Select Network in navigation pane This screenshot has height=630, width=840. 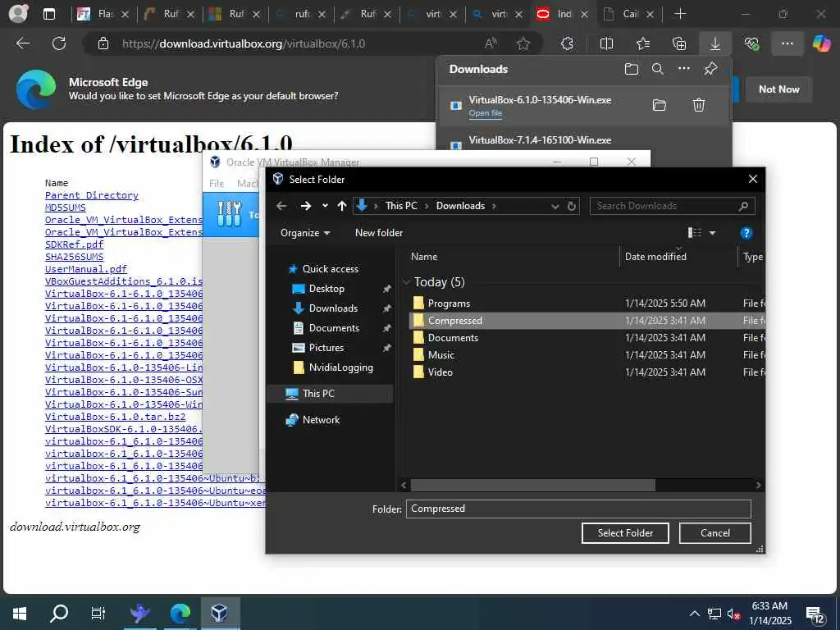tap(321, 420)
